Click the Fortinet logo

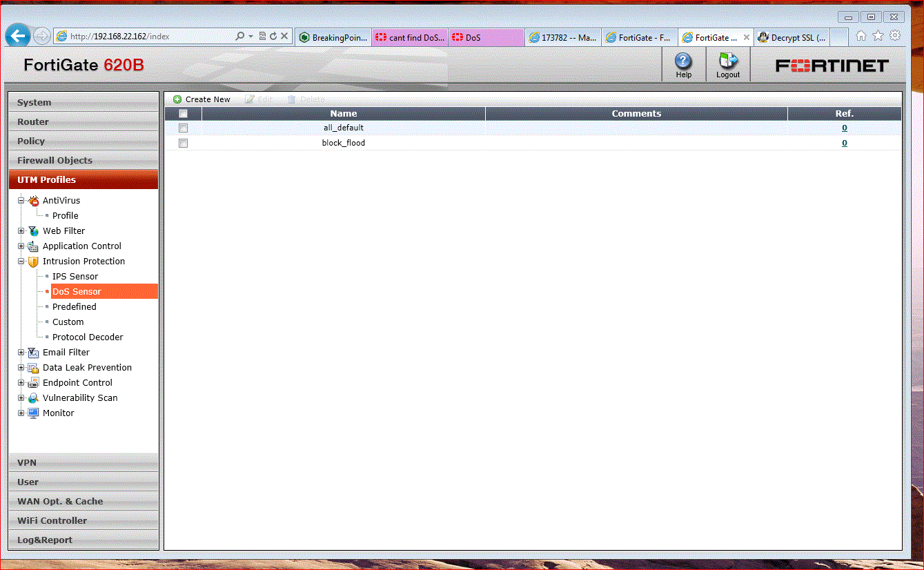[x=832, y=66]
